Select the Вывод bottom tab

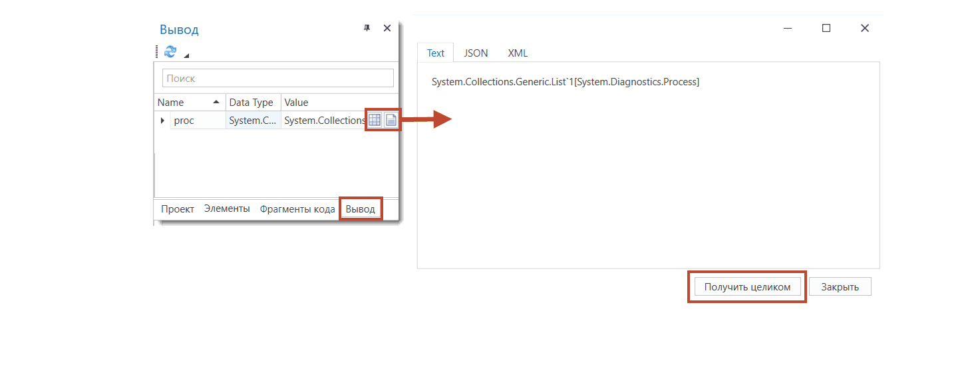[361, 209]
